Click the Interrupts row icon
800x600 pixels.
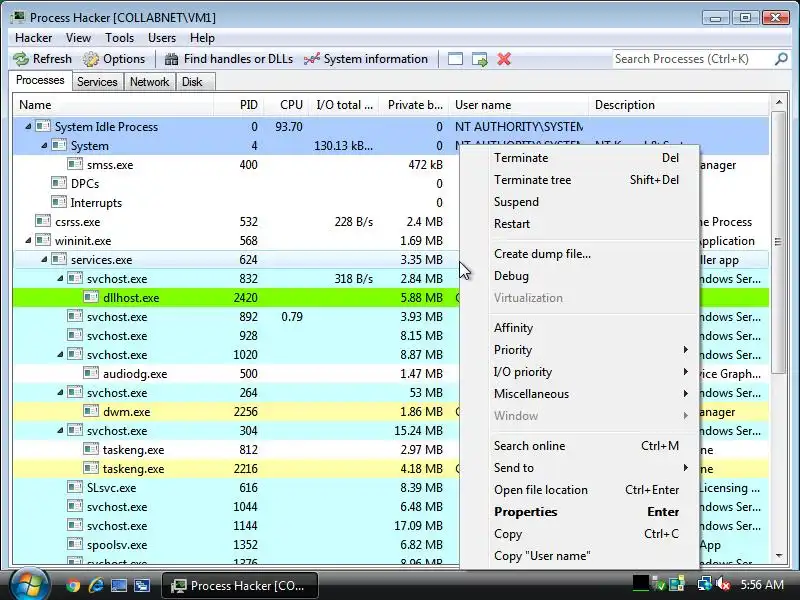click(x=59, y=202)
